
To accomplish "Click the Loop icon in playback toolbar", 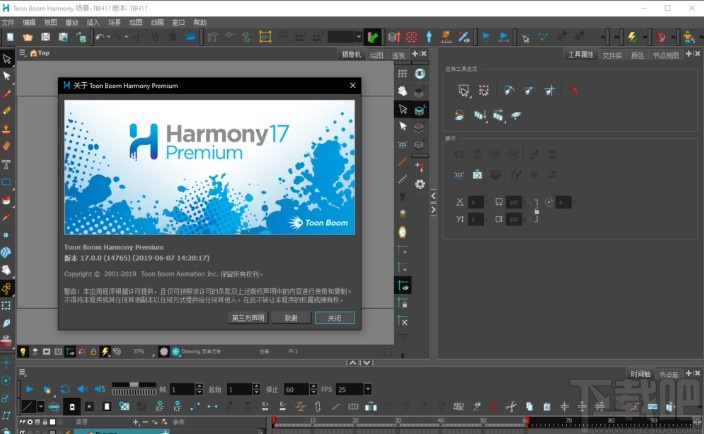I will (65, 389).
